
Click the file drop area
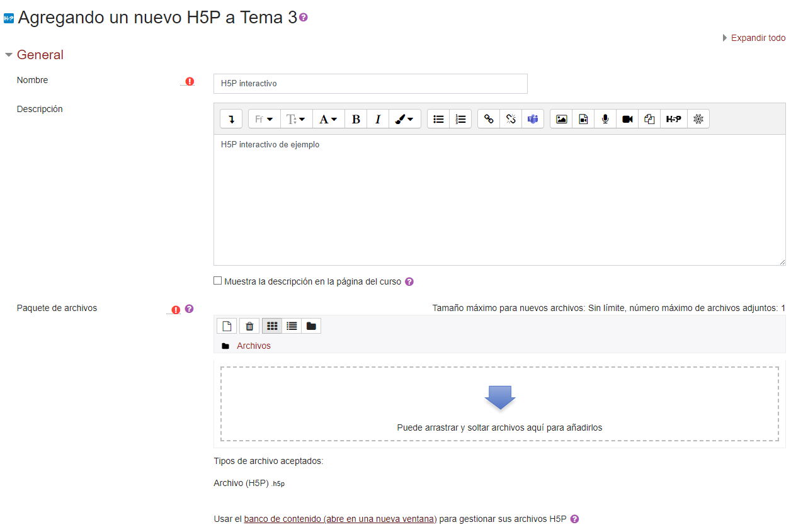coord(499,404)
